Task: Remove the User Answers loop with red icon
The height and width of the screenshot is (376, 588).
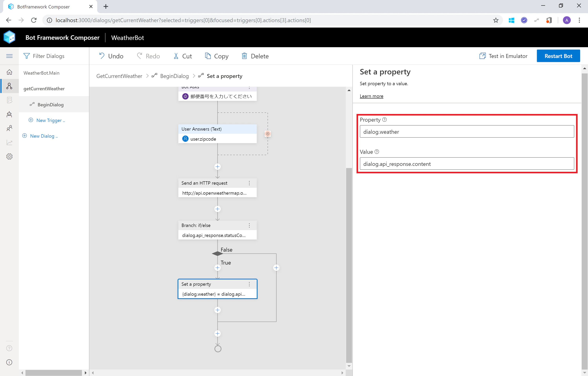Action: pyautogui.click(x=268, y=134)
